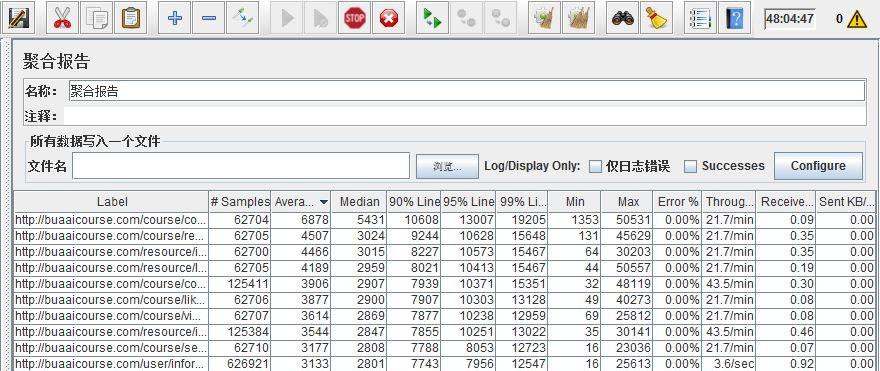Screen dimensions: 880x371
Task: Sort by the Receive... column header
Action: tap(786, 201)
